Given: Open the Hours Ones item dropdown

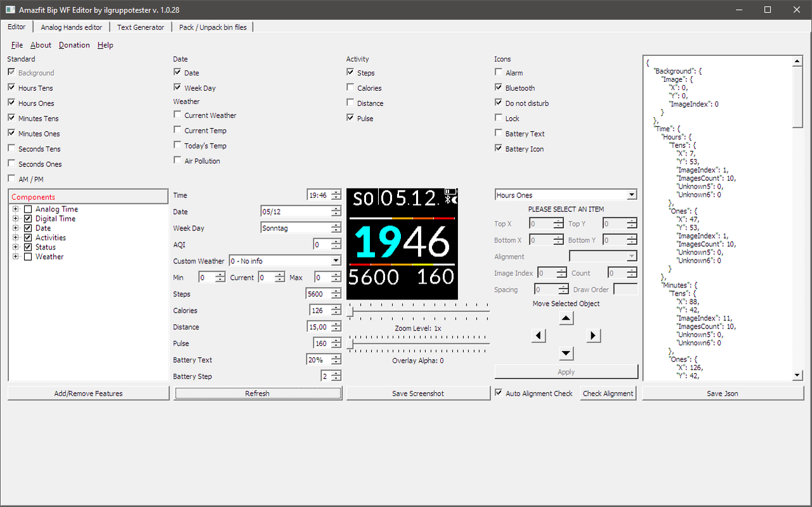Looking at the screenshot, I should click(x=566, y=195).
